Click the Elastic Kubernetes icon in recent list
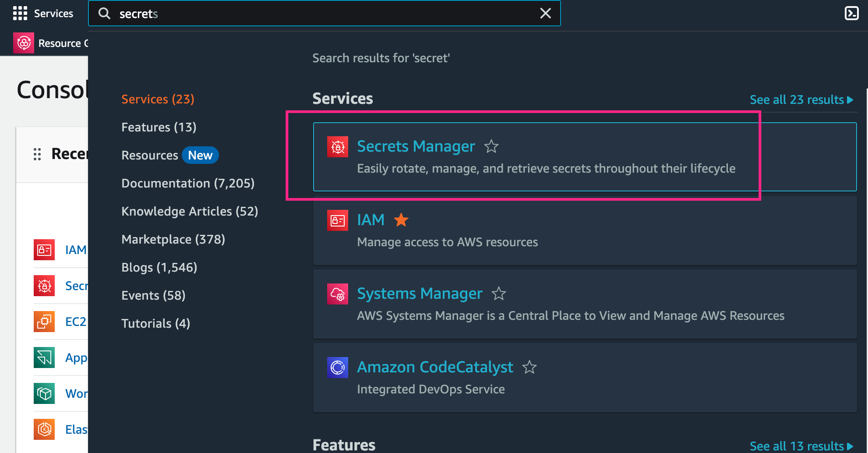Viewport: 868px width, 453px height. [x=44, y=429]
